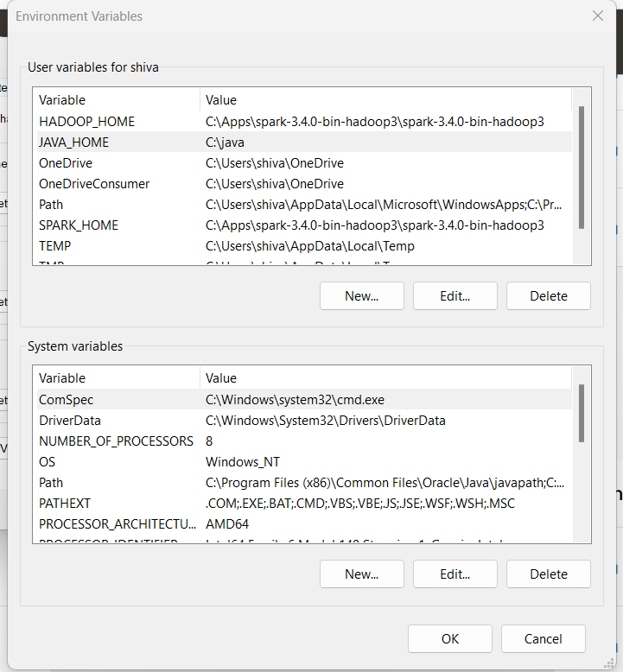This screenshot has width=623, height=672.
Task: Click New under System variables
Action: pos(361,574)
